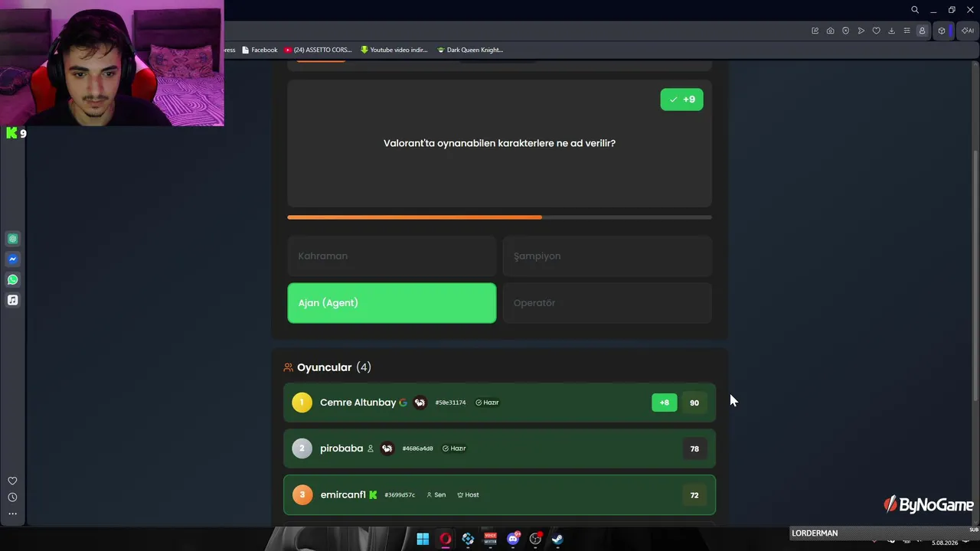Click pirobaba's score 78
The height and width of the screenshot is (551, 980).
tap(694, 449)
